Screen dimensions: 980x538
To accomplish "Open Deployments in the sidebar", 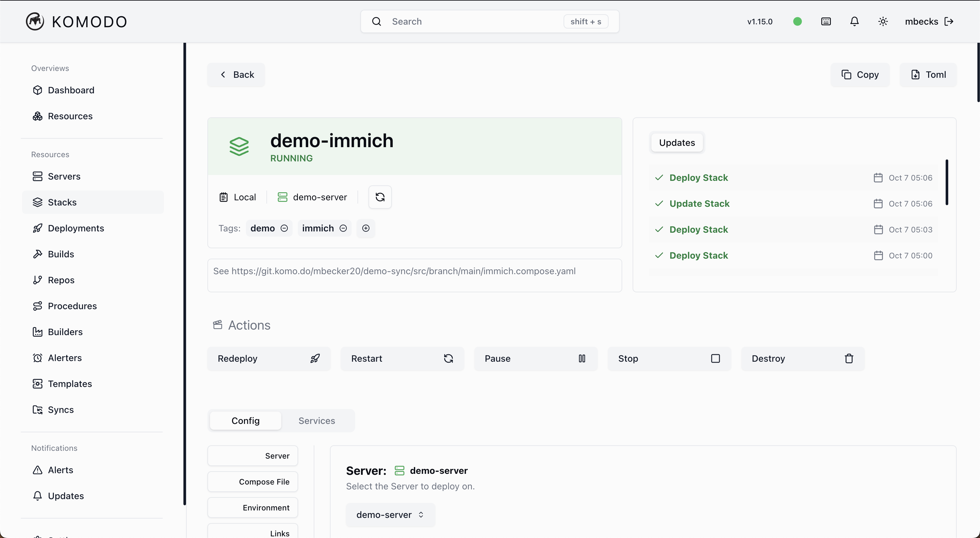I will click(x=76, y=228).
